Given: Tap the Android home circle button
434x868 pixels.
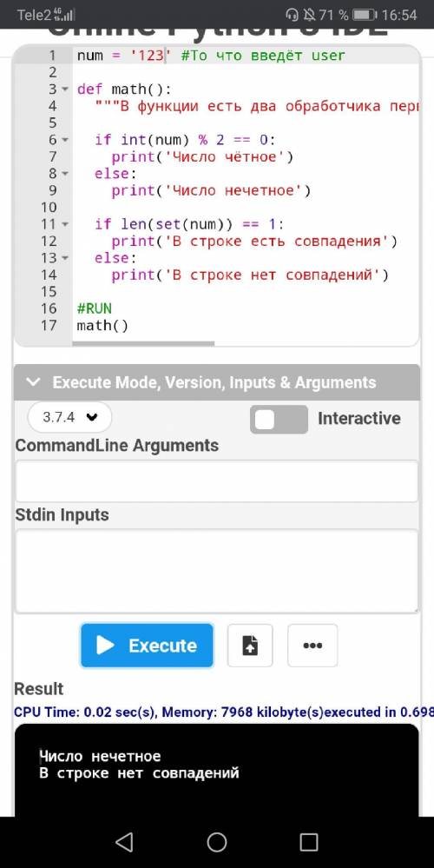Looking at the screenshot, I should pos(217,842).
